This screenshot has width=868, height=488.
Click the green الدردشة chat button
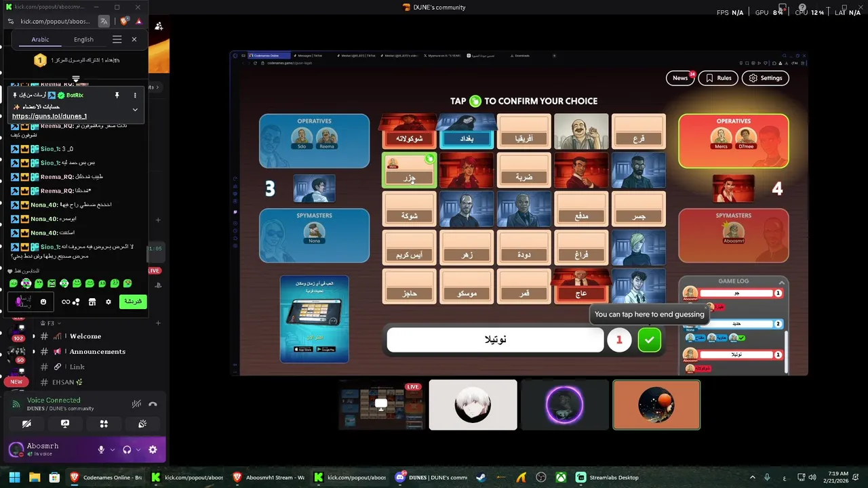pyautogui.click(x=133, y=302)
